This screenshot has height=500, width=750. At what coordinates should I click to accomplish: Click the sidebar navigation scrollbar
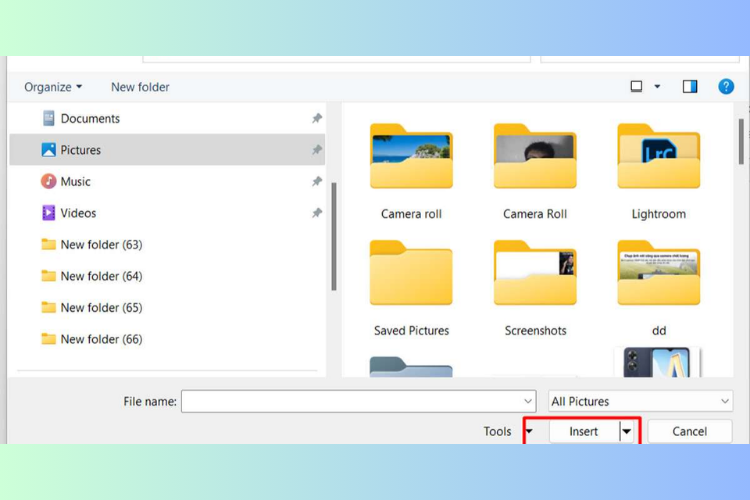334,236
